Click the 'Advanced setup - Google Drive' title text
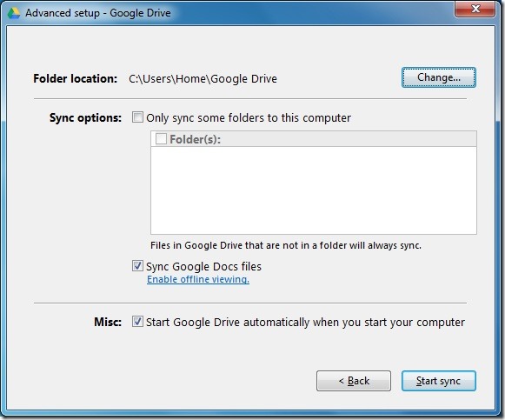This screenshot has width=505, height=420. [x=98, y=13]
